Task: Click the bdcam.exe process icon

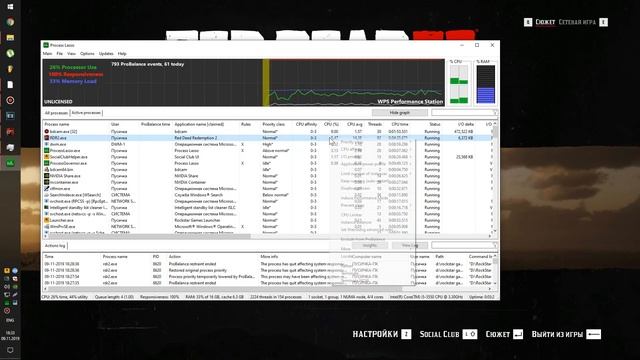Action: (x=47, y=131)
